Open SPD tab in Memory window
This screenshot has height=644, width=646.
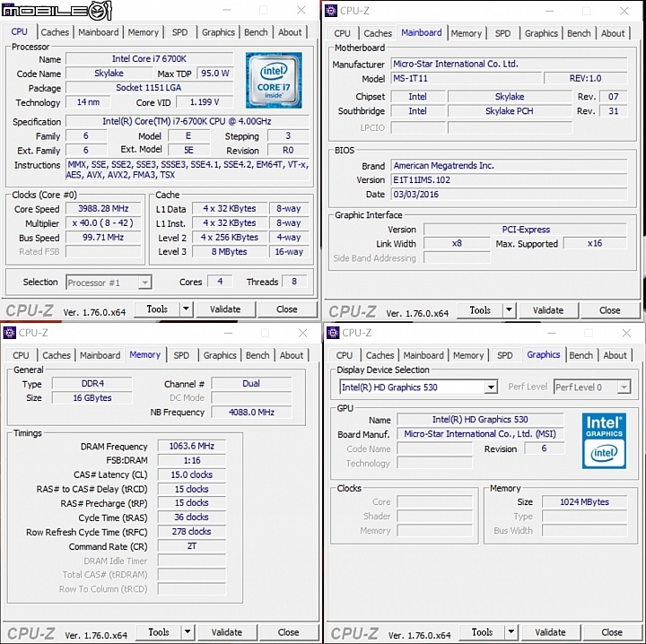tap(181, 355)
